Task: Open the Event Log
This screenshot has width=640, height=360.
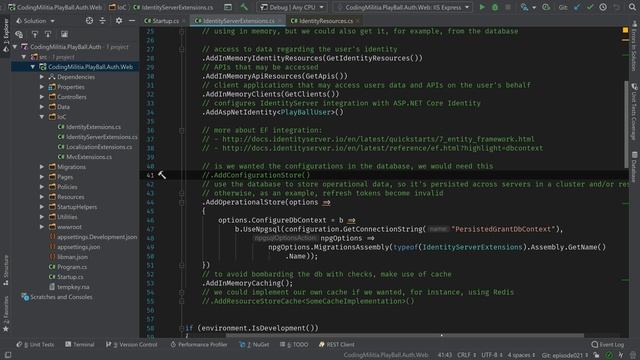Action: (608, 344)
